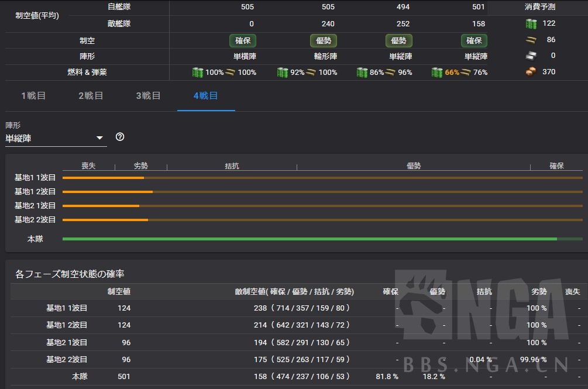The width and height of the screenshot is (588, 389).
Task: Click the 確保 badge in the fourth battle column
Action: click(474, 41)
